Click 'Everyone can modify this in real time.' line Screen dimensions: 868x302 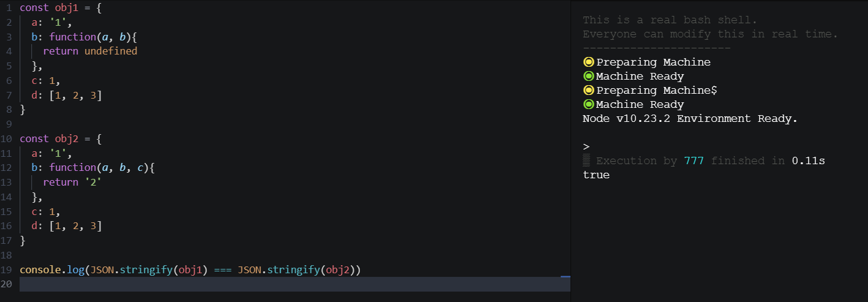click(x=710, y=34)
